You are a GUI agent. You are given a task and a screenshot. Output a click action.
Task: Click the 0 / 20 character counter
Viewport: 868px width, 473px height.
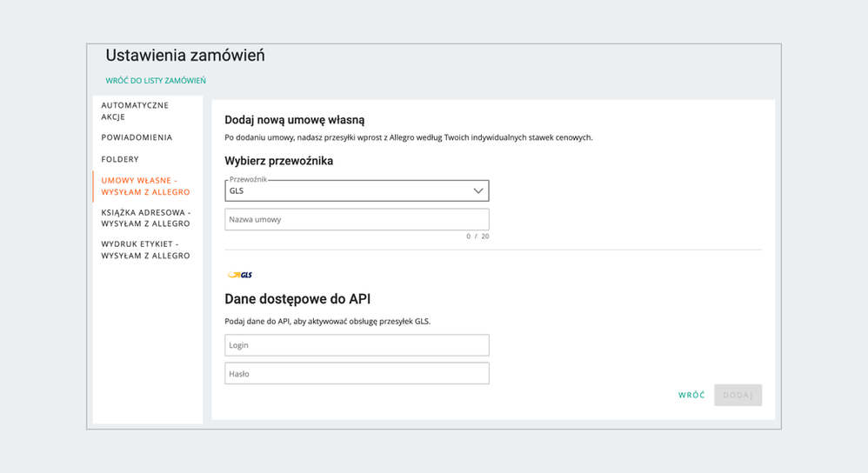coord(477,236)
